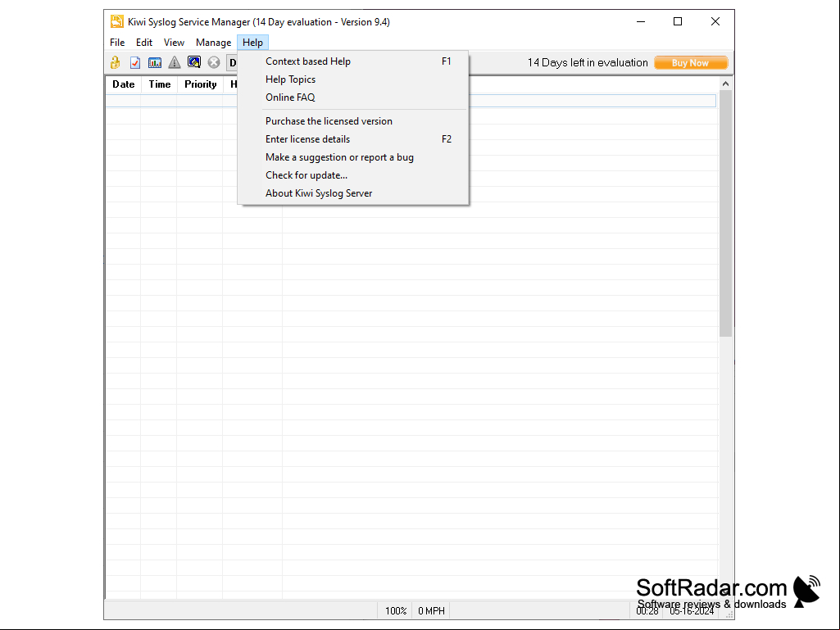Select Enter license details
This screenshot has width=840, height=630.
(353, 139)
